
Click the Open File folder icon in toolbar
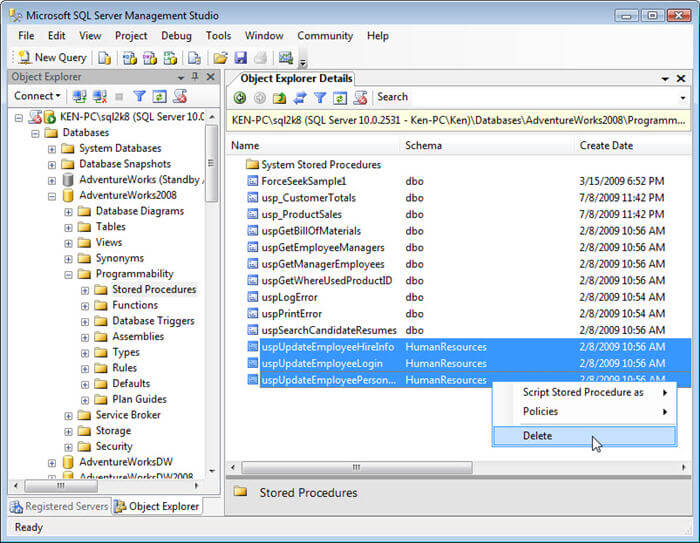point(221,57)
